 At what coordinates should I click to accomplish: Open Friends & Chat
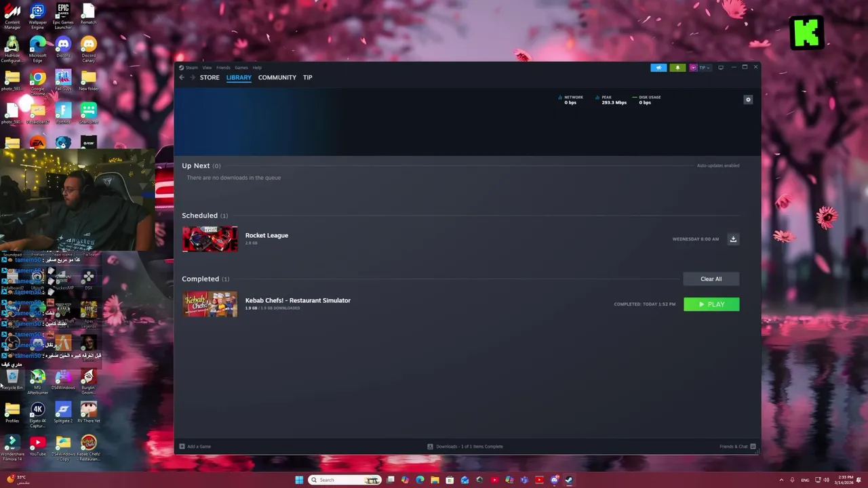coord(737,447)
